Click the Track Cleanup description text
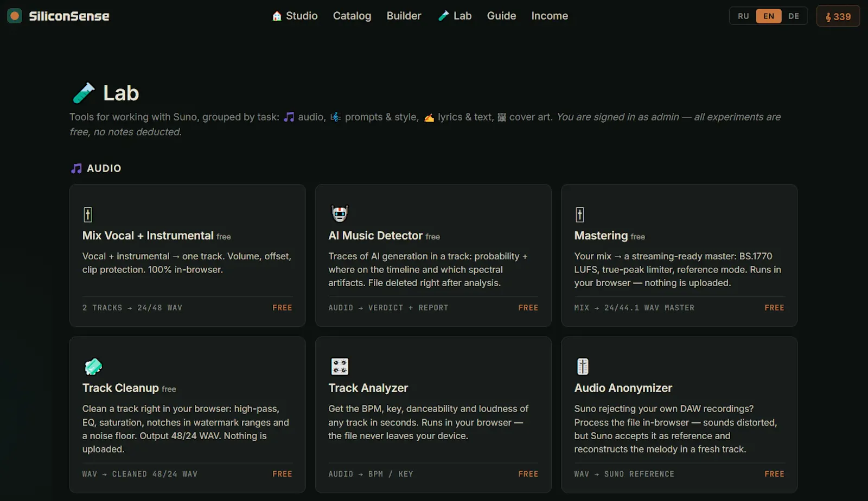 tap(186, 429)
